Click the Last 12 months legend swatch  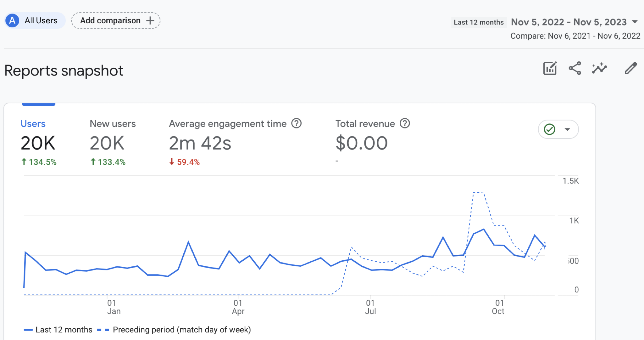tap(28, 330)
